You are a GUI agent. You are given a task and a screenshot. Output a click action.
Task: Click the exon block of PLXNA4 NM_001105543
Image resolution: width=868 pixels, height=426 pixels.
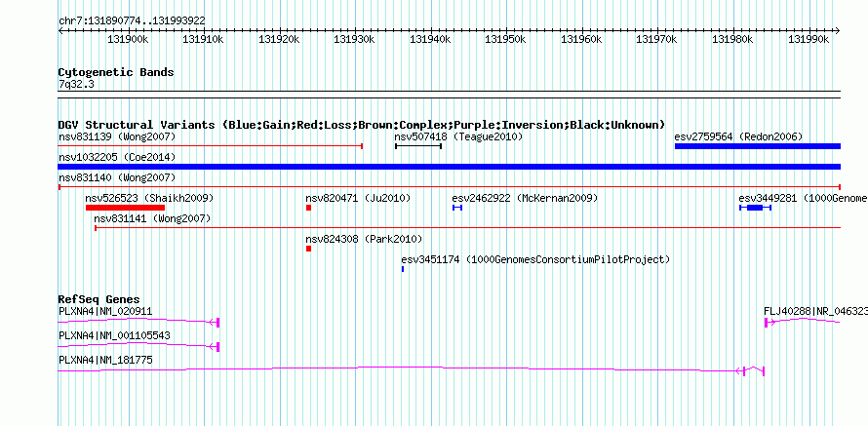coord(217,346)
